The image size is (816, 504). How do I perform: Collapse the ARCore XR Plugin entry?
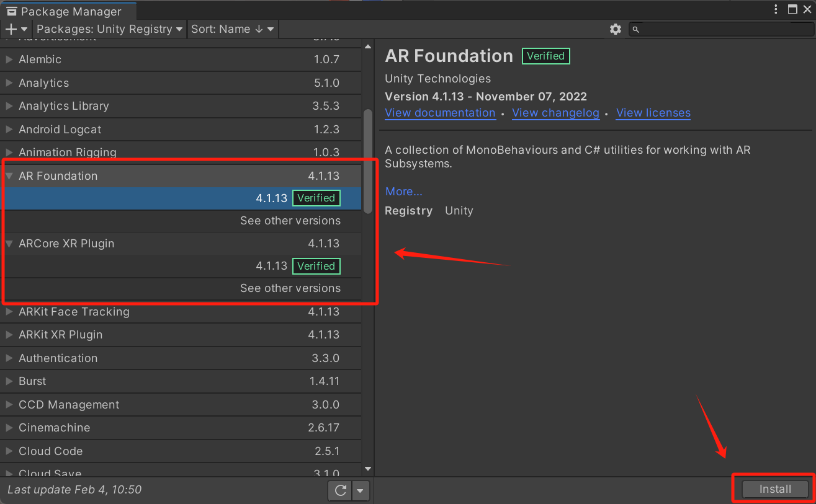point(9,244)
